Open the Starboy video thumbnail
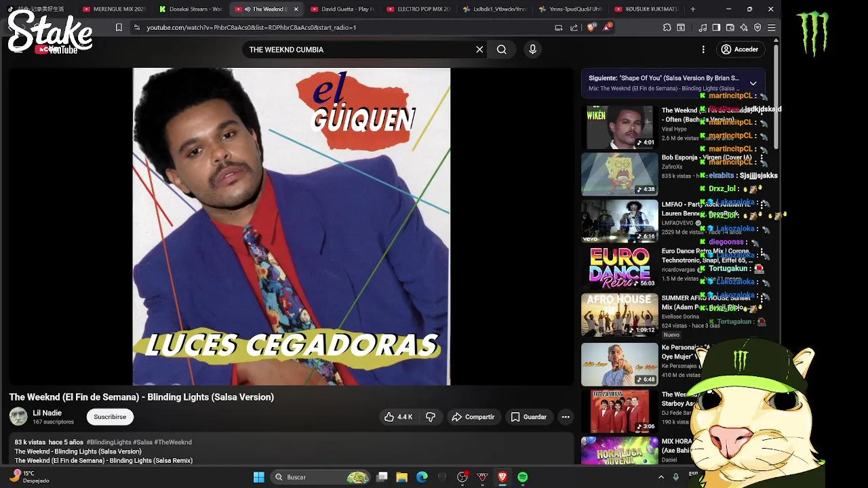The image size is (868, 488). [x=619, y=411]
